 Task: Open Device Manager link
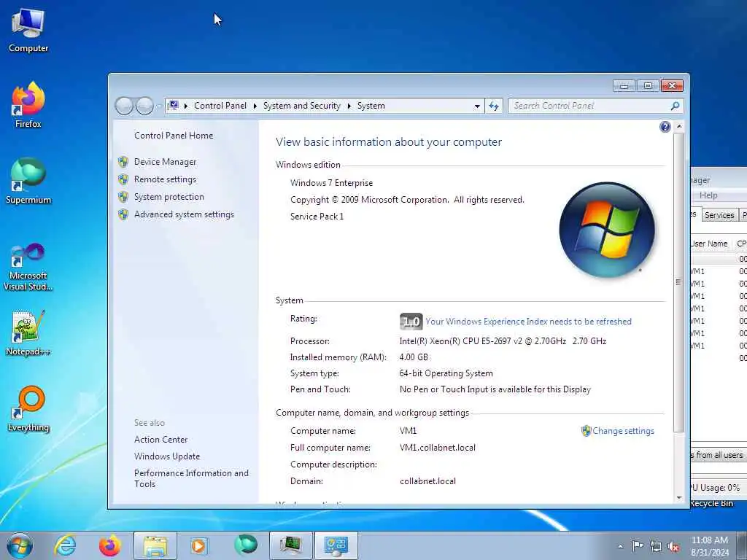click(x=165, y=162)
